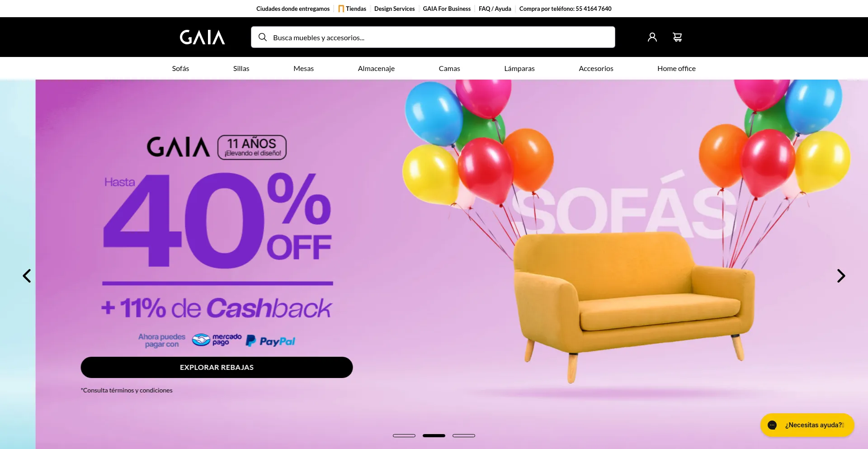Advance to next carousel slide arrow
The image size is (868, 449).
(x=841, y=276)
